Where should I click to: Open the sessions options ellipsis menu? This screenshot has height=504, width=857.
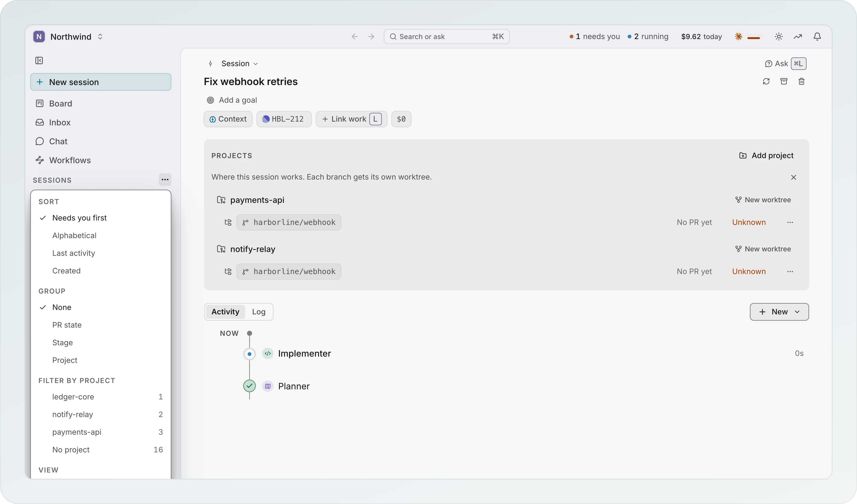[165, 180]
